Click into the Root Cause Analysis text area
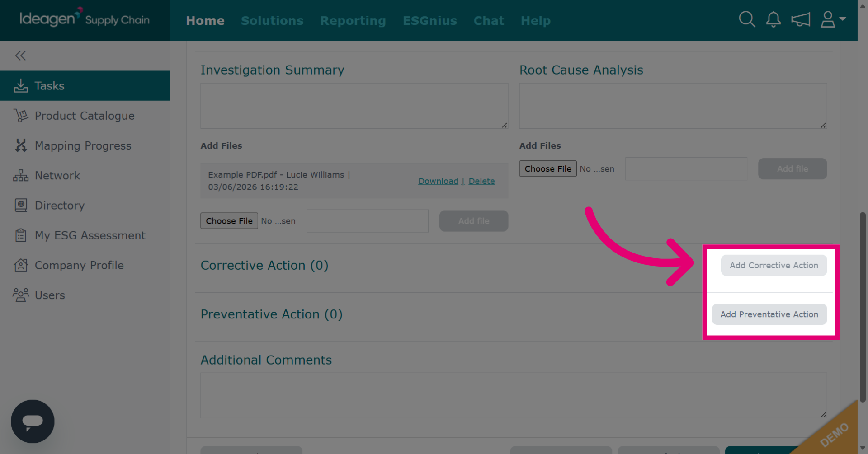The image size is (868, 454). pyautogui.click(x=673, y=106)
